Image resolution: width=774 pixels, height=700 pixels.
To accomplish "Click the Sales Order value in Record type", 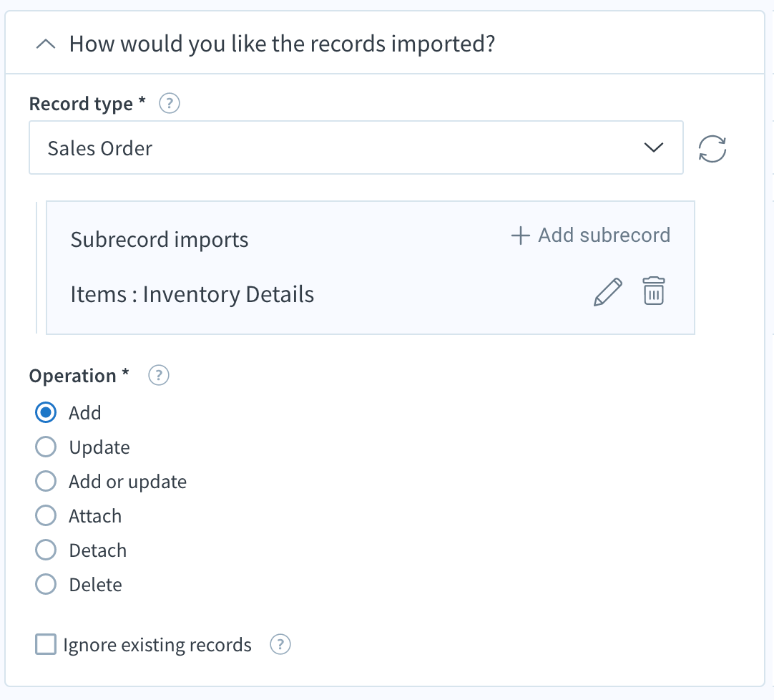I will (x=100, y=148).
